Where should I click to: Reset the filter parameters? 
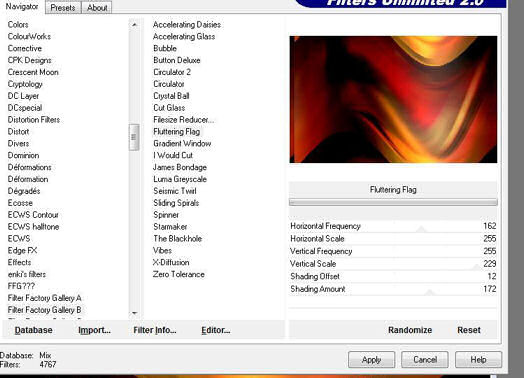point(469,330)
